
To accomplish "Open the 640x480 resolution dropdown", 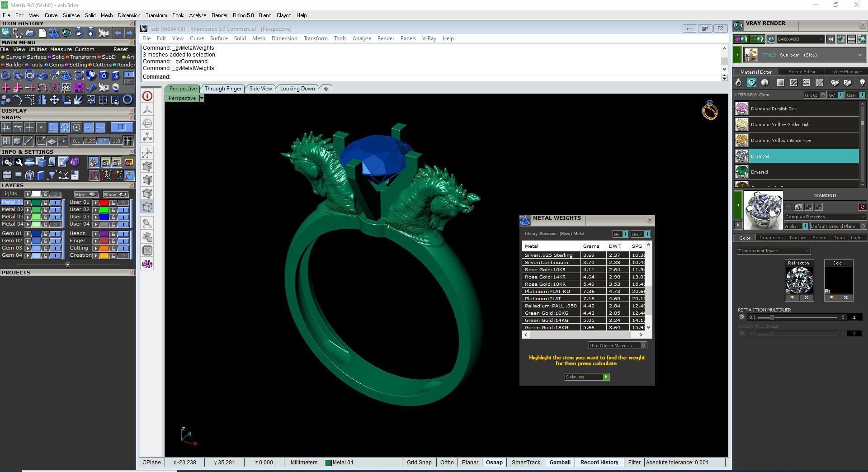I will pos(800,39).
